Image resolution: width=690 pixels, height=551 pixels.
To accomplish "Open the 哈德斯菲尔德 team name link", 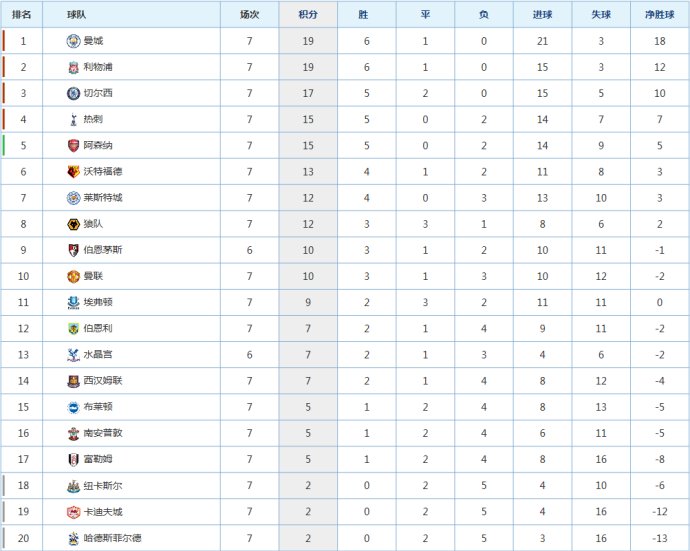I will [113, 538].
